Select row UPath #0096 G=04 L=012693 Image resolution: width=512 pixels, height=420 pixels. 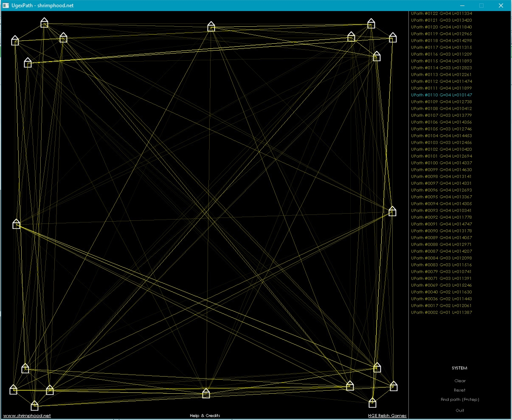click(x=442, y=190)
